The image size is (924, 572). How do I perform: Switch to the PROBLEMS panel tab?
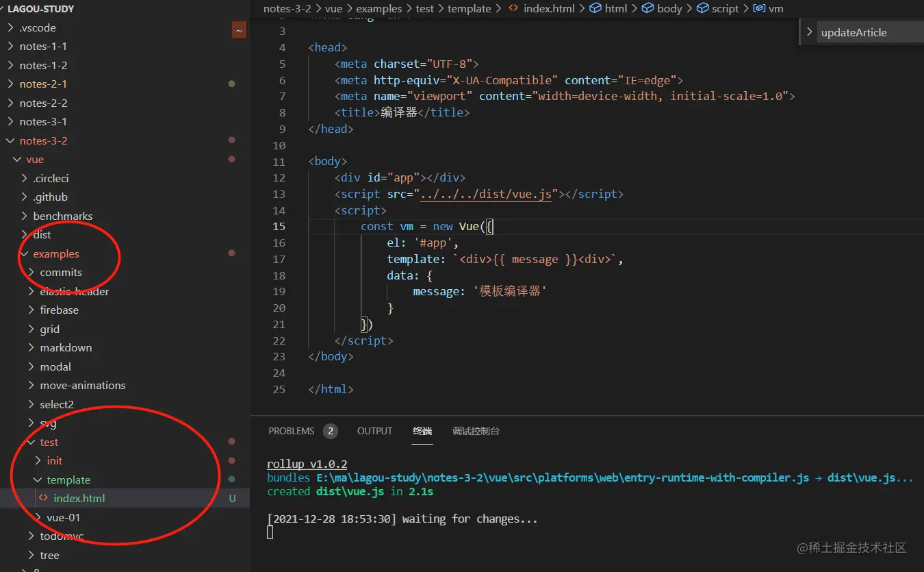click(292, 431)
